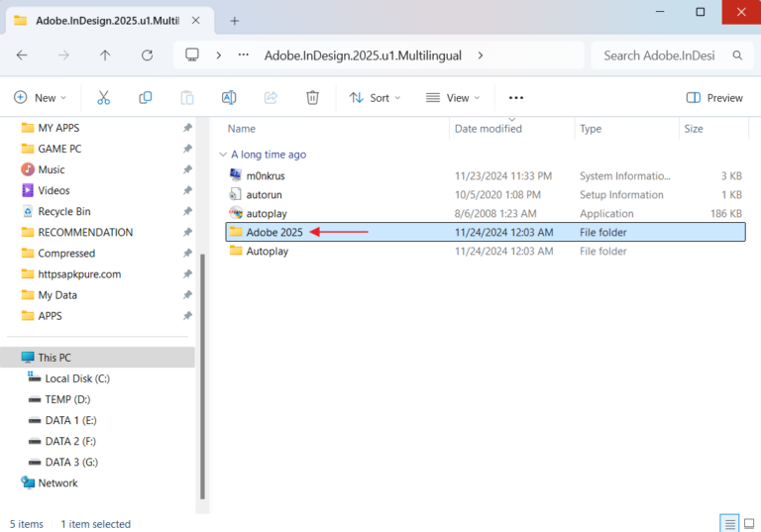Click the Delete trash icon

312,98
